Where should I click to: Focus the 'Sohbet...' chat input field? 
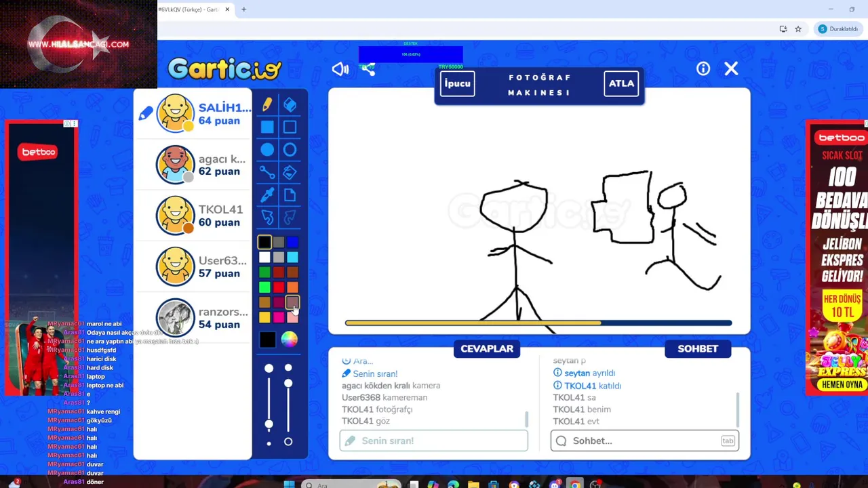tap(645, 441)
